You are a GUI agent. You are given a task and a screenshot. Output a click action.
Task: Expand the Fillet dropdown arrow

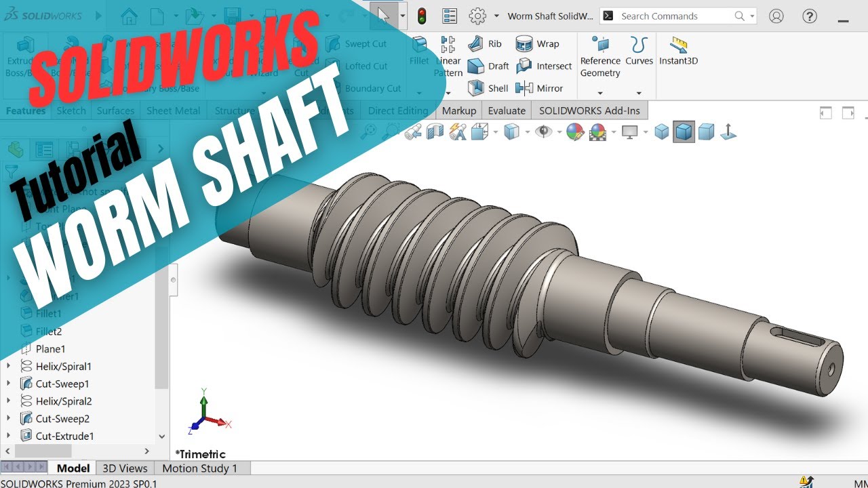[x=419, y=94]
